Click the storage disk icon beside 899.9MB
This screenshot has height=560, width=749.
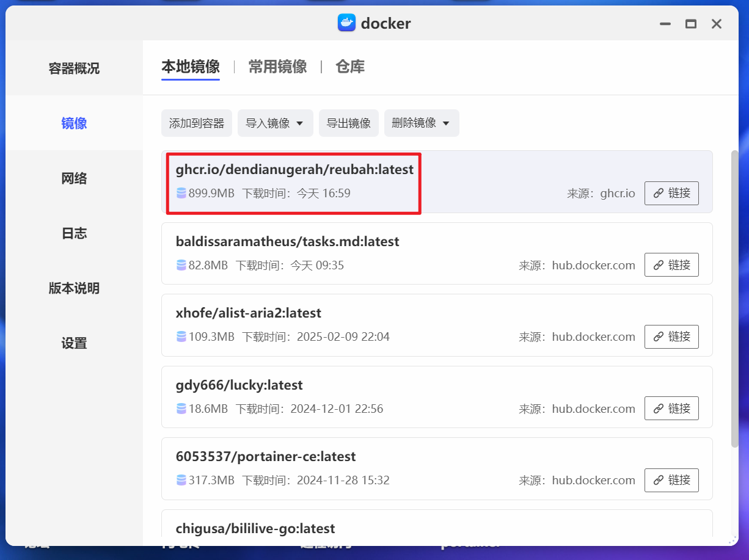click(x=181, y=193)
